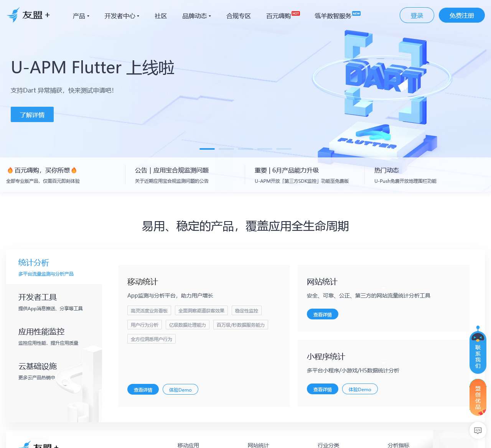Click the left flame icon beside 百元嗨购，买你所想
The image size is (491, 448).
10,170
